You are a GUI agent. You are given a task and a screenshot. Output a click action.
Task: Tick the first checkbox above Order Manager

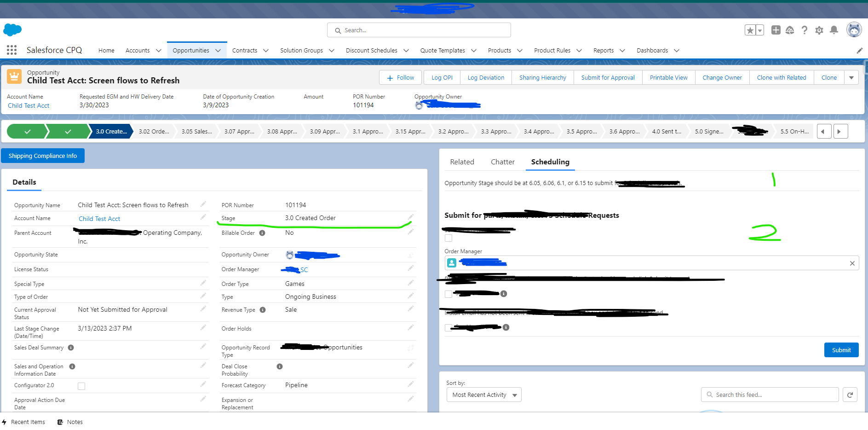click(448, 238)
